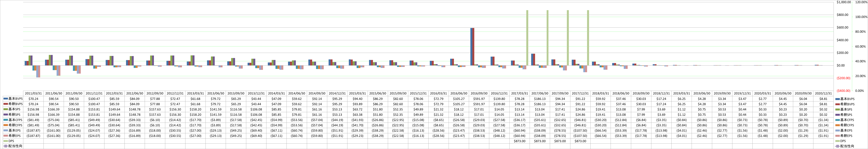Click 希釈EPS cell ($107.50) under 2017/12/31
The height and width of the screenshot is (149, 868).
[x=580, y=136]
